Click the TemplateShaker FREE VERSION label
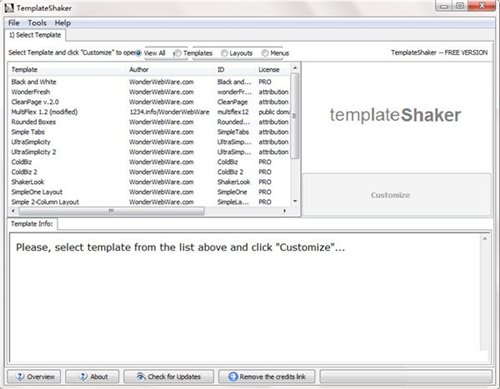 [x=439, y=53]
